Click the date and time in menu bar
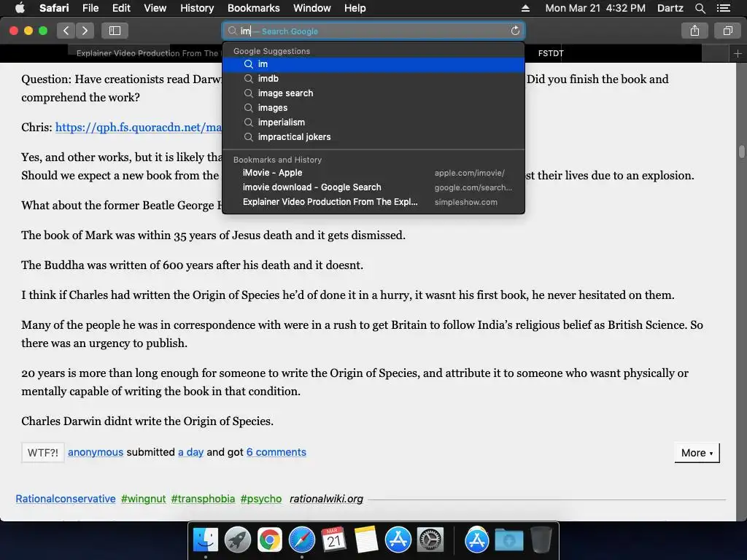The height and width of the screenshot is (560, 747). click(595, 8)
